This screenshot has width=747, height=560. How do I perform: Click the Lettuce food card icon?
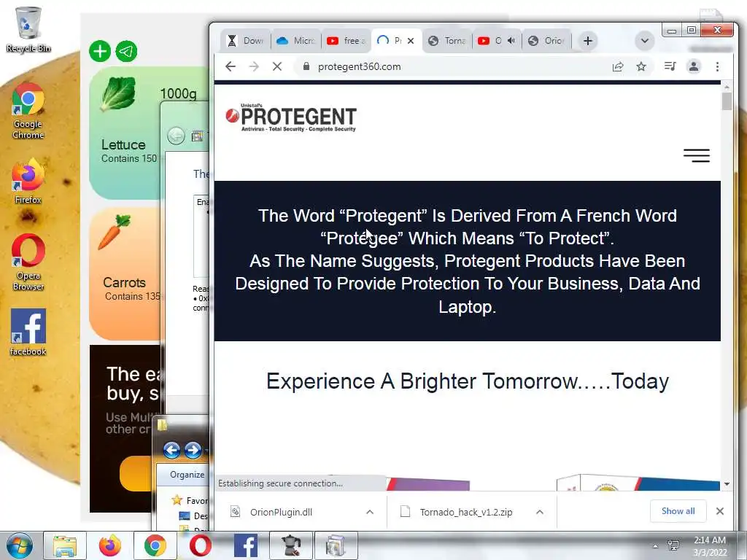pyautogui.click(x=118, y=94)
